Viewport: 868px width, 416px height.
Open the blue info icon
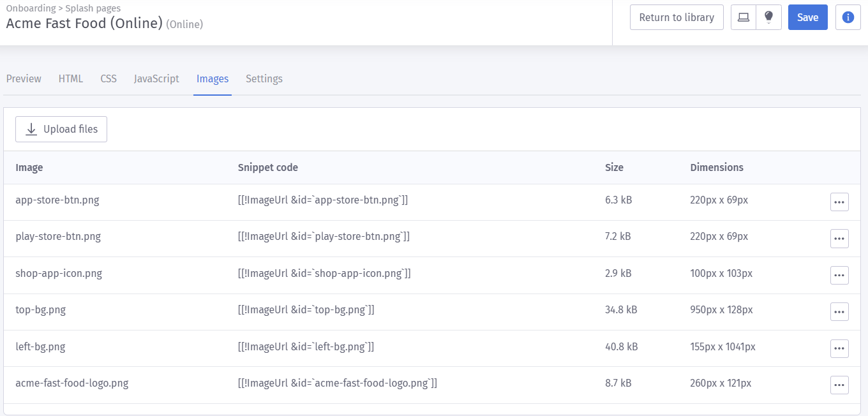848,18
